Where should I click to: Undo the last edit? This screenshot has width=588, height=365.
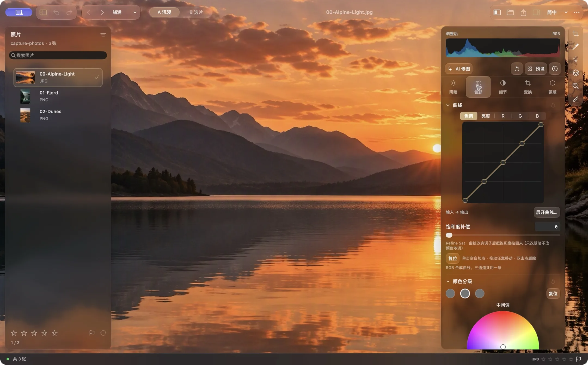click(56, 12)
